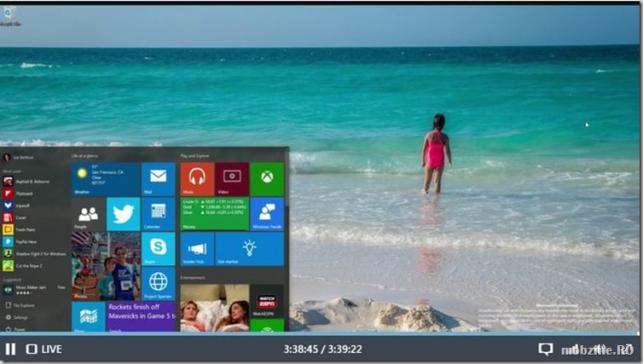The image size is (643, 364).
Task: Open the WatchESPN tile
Action: (x=267, y=301)
